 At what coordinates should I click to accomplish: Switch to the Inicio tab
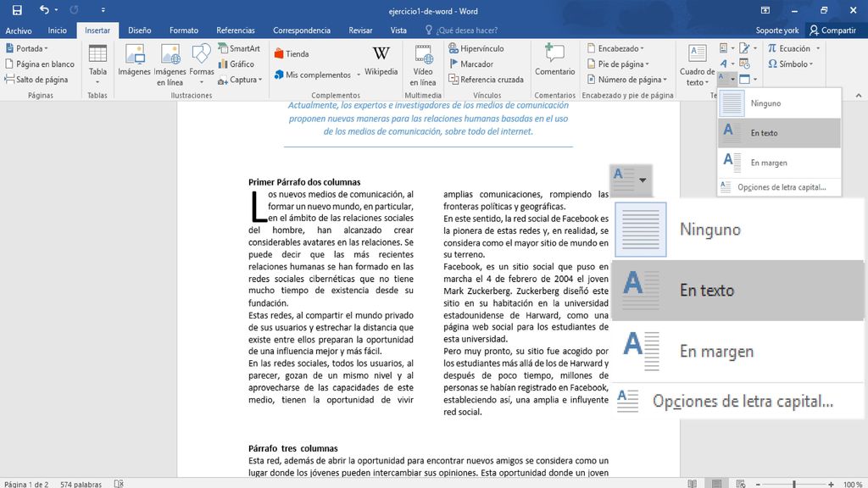[x=57, y=30]
